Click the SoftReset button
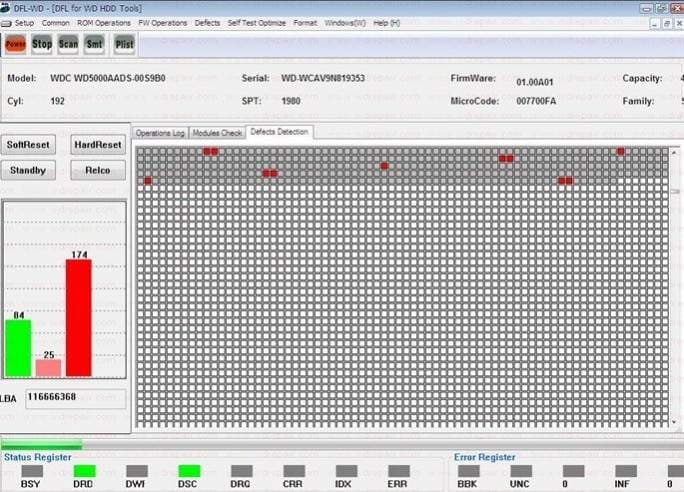The height and width of the screenshot is (492, 684). click(x=28, y=145)
